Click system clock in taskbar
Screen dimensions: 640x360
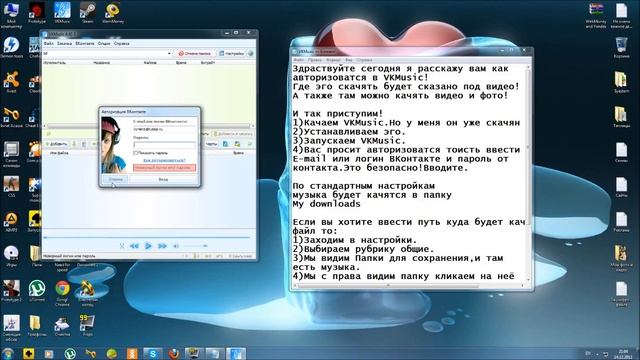tap(623, 354)
